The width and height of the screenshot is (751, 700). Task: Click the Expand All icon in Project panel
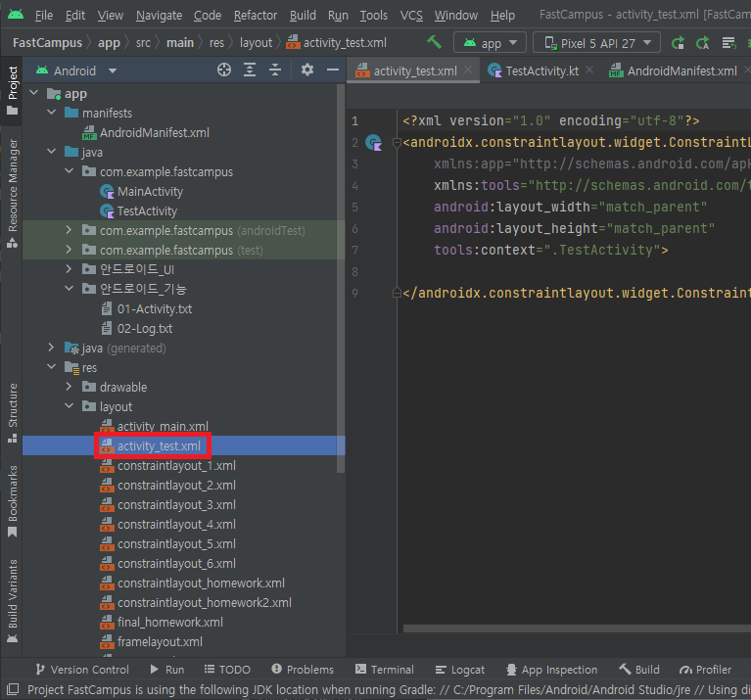(250, 70)
